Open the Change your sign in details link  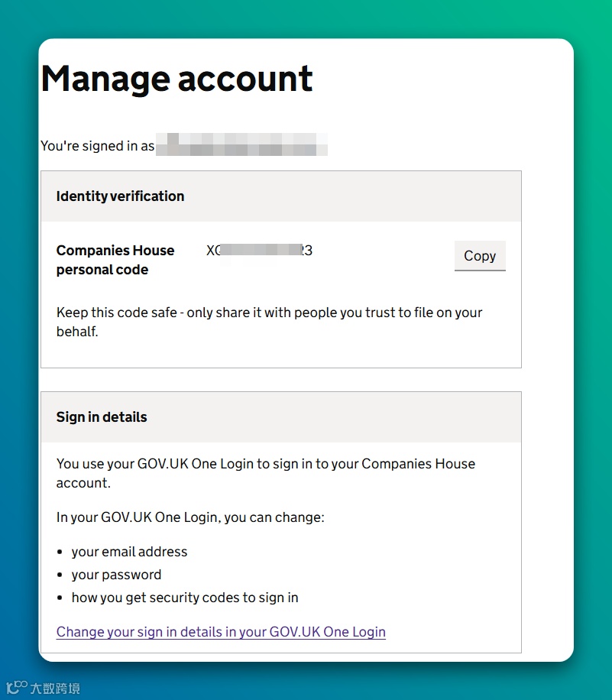pyautogui.click(x=221, y=632)
